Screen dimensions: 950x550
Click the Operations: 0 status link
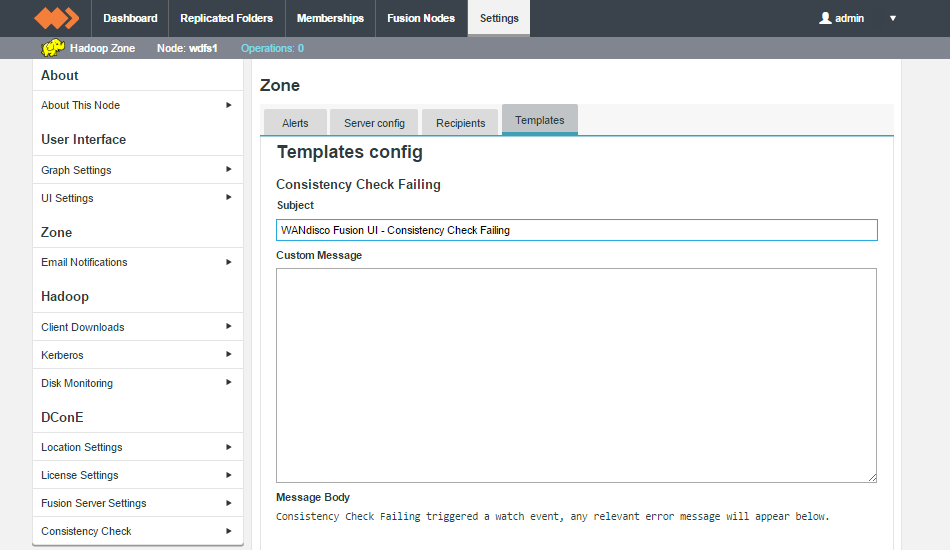coord(272,48)
